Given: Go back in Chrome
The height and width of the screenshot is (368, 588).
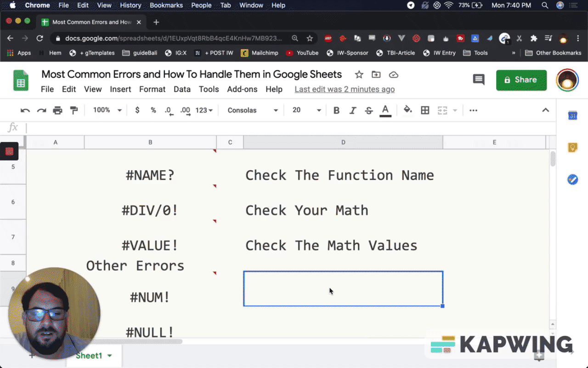Looking at the screenshot, I should (11, 39).
